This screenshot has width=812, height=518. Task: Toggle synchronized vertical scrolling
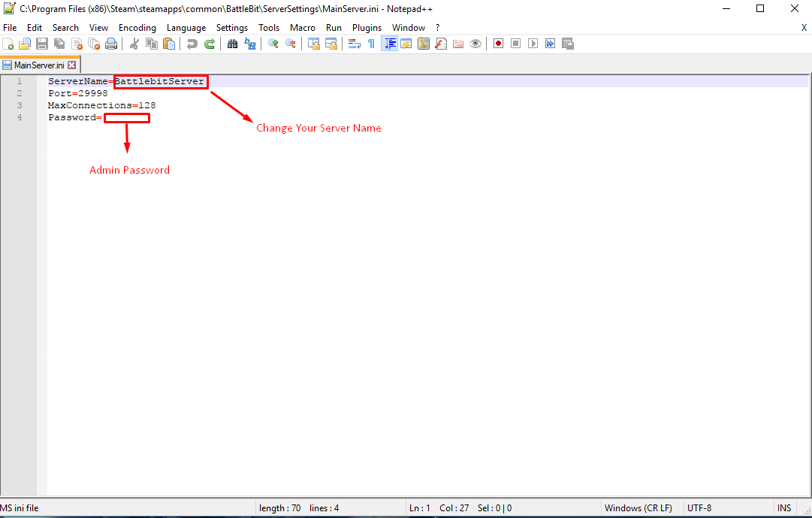pyautogui.click(x=314, y=44)
